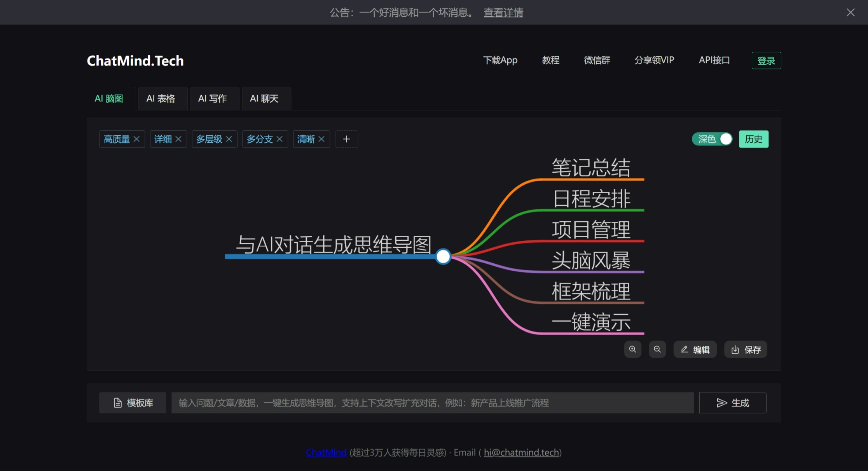Collapse the mind map root node circle
Image resolution: width=868 pixels, height=471 pixels.
coord(443,257)
